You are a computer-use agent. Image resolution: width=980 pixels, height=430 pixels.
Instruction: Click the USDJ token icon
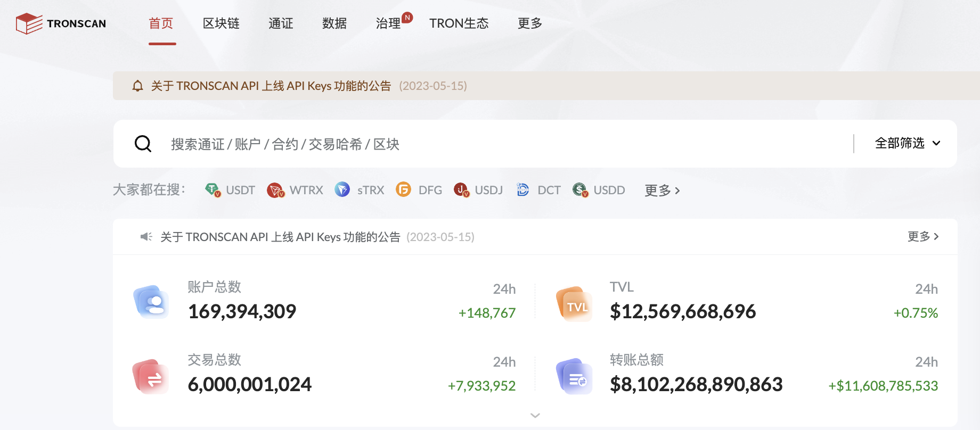(x=461, y=190)
